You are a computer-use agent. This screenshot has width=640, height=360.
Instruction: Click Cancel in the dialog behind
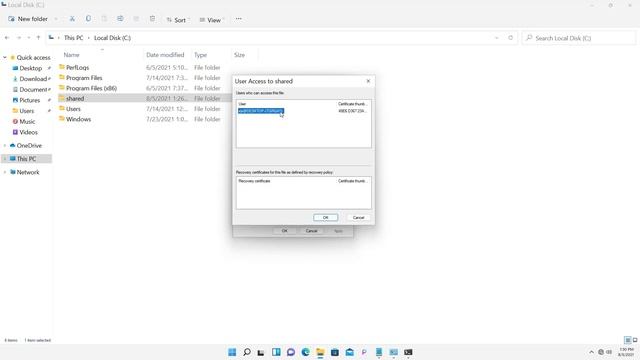pyautogui.click(x=311, y=231)
